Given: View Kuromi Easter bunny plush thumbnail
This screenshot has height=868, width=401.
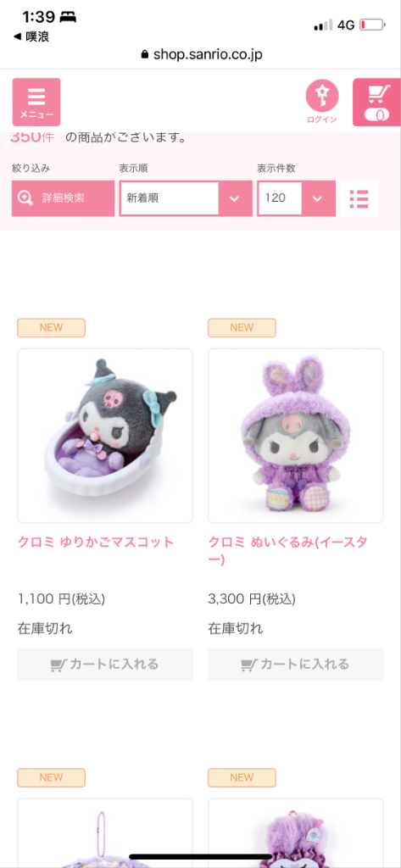Looking at the screenshot, I should click(x=296, y=436).
